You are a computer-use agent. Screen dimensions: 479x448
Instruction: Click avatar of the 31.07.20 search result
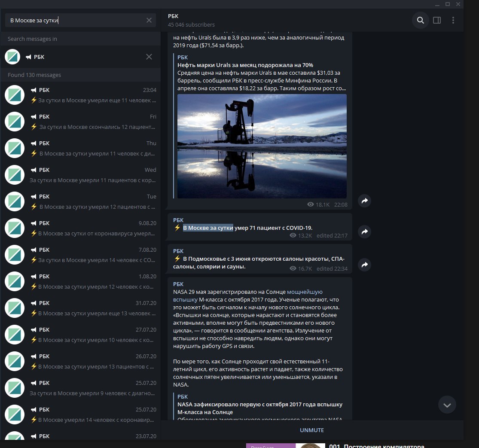click(14, 308)
